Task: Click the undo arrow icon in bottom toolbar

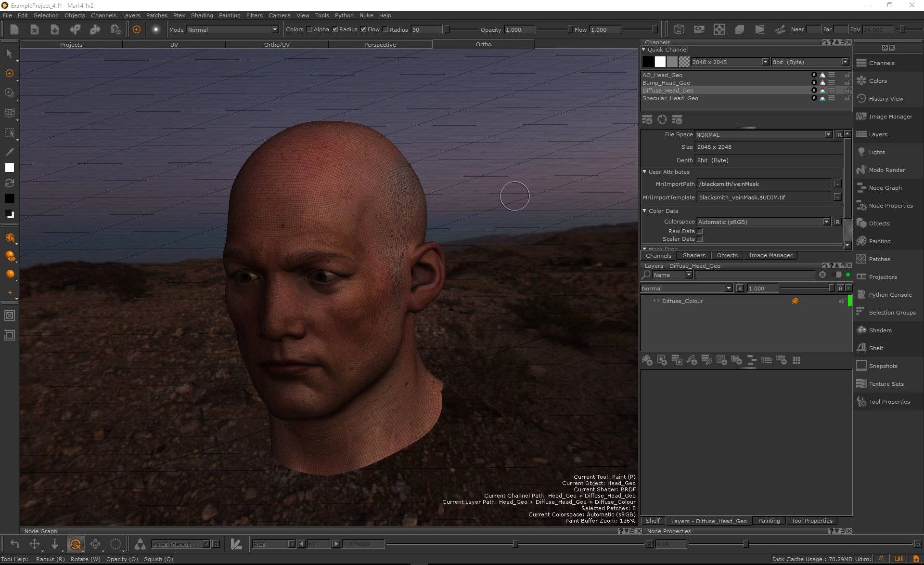Action: coord(14,544)
